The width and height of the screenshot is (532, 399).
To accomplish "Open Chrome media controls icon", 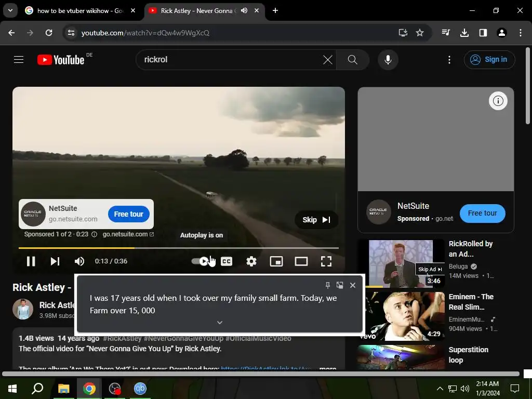I will point(446,33).
